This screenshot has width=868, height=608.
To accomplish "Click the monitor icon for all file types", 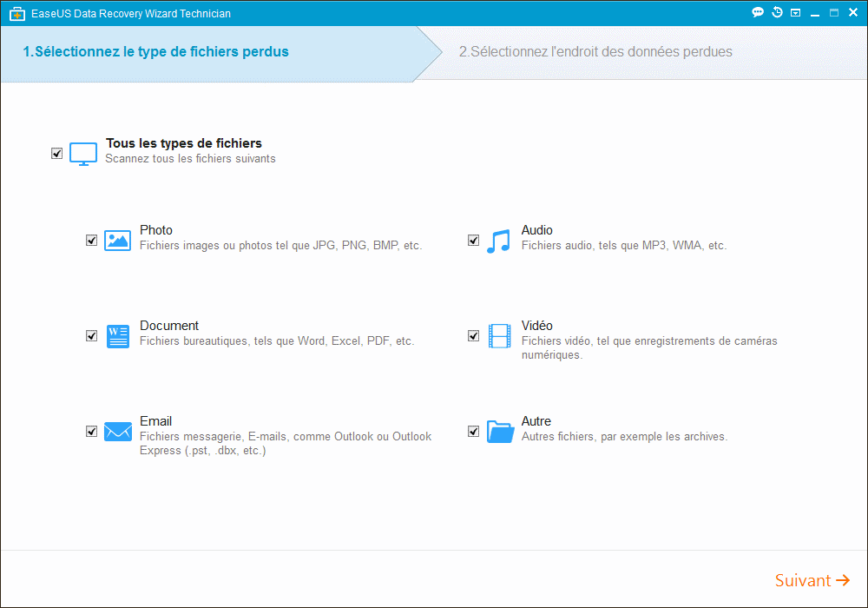I will [x=83, y=154].
